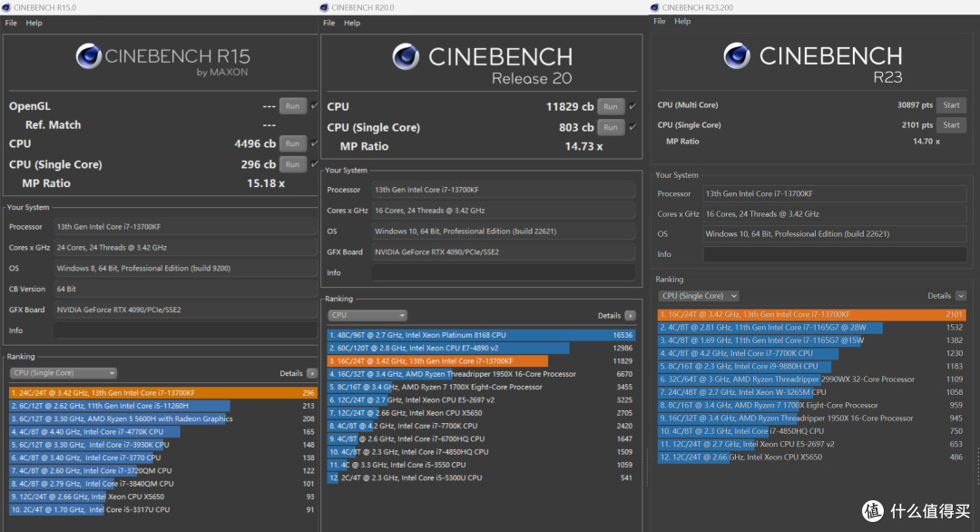Open R20 ranking Details arrow button
The height and width of the screenshot is (532, 980).
point(630,316)
